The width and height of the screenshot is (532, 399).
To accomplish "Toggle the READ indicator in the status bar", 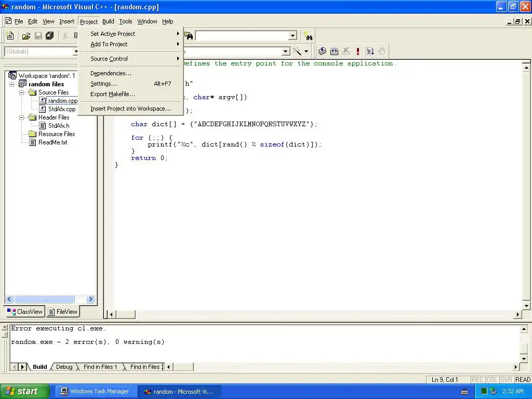I will pos(523,380).
